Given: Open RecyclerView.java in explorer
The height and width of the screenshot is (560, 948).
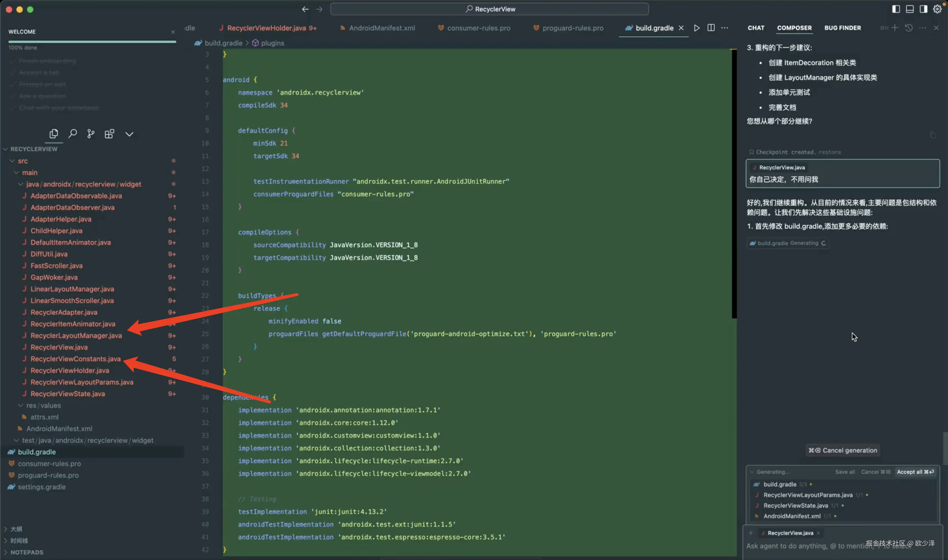Looking at the screenshot, I should pos(59,347).
